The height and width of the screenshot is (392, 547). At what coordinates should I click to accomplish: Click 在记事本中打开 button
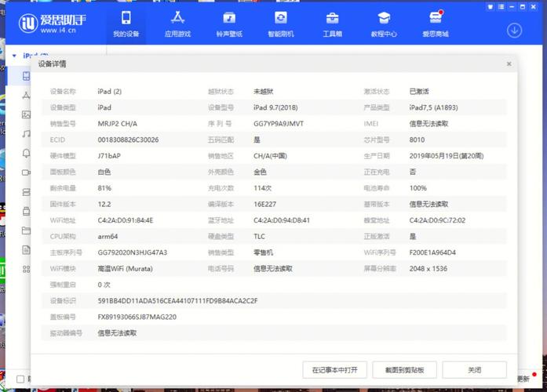pos(334,370)
